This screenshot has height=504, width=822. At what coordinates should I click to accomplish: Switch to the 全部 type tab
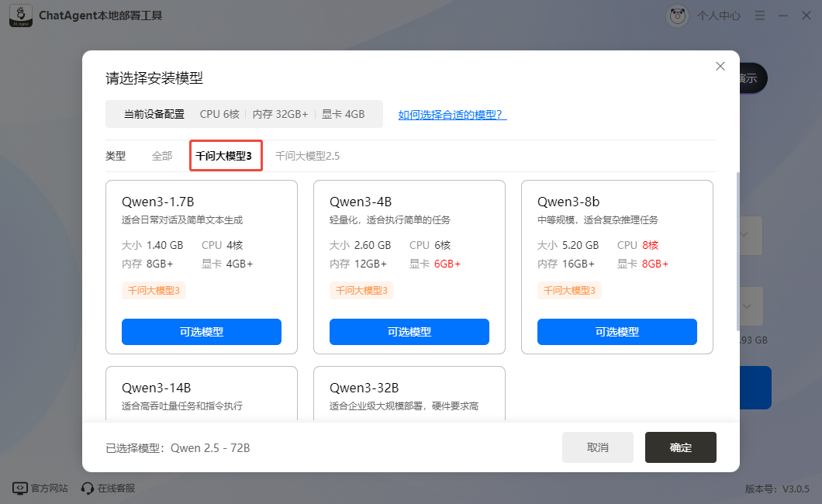click(162, 156)
